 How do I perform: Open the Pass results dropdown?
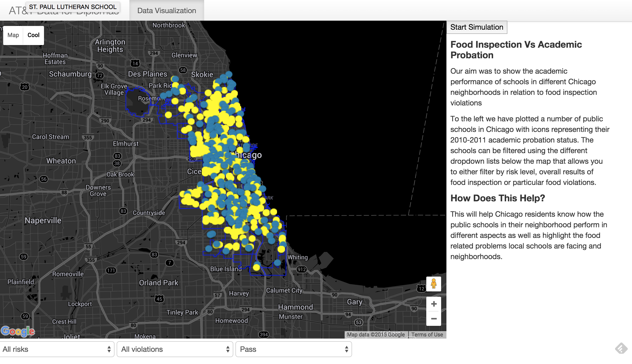pos(293,349)
